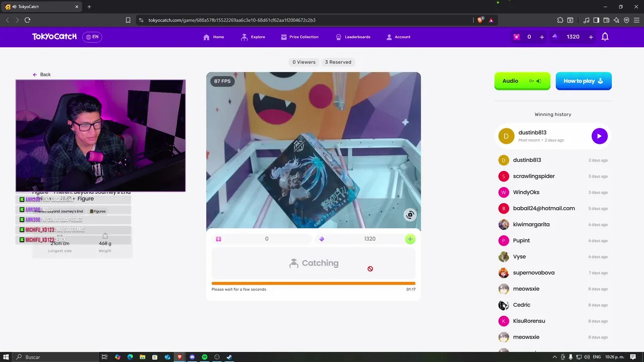644x362 pixels.
Task: Add tickets with plus next to 0
Action: (542, 37)
